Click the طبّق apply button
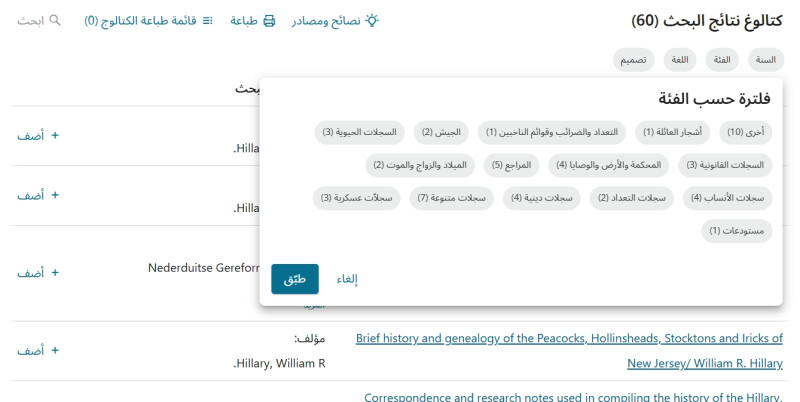Viewport: 800px width, 402px height. click(x=295, y=279)
